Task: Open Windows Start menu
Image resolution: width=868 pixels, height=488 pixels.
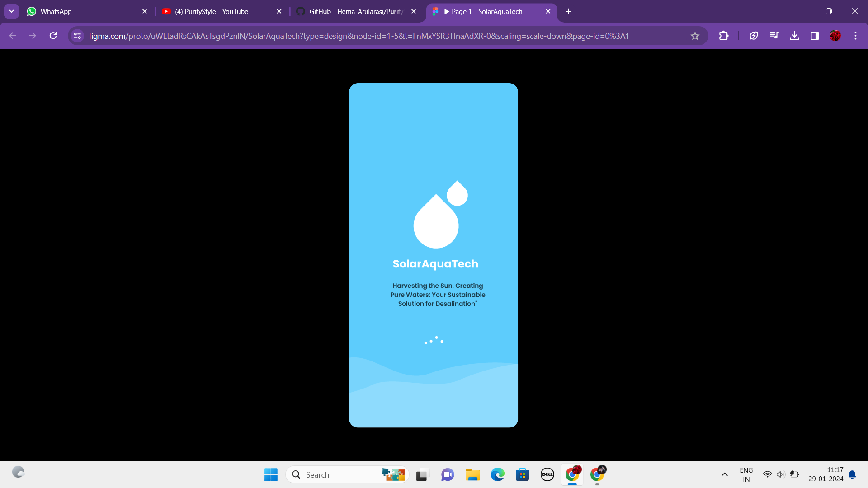Action: [x=271, y=474]
